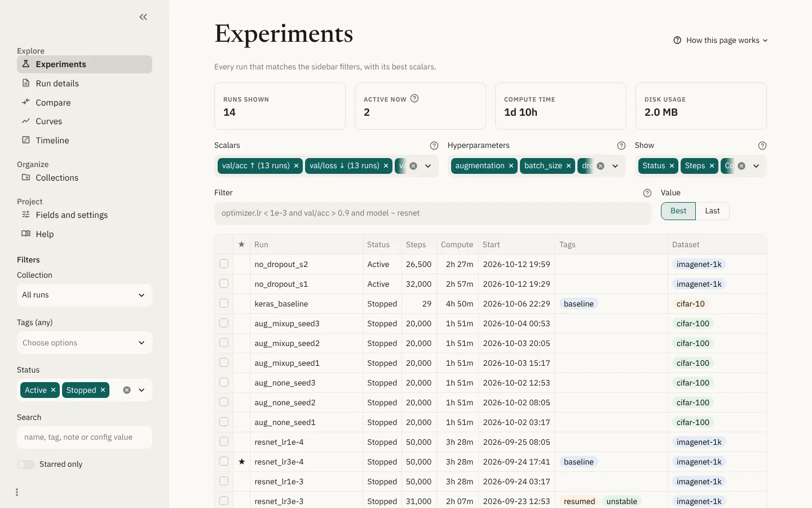Clear all selected Hyperparameters
The width and height of the screenshot is (812, 508).
point(601,166)
